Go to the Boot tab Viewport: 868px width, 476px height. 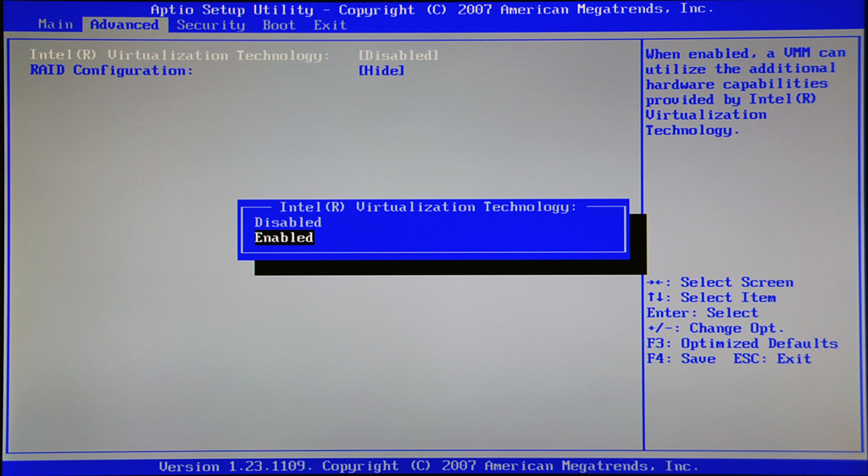coord(279,25)
